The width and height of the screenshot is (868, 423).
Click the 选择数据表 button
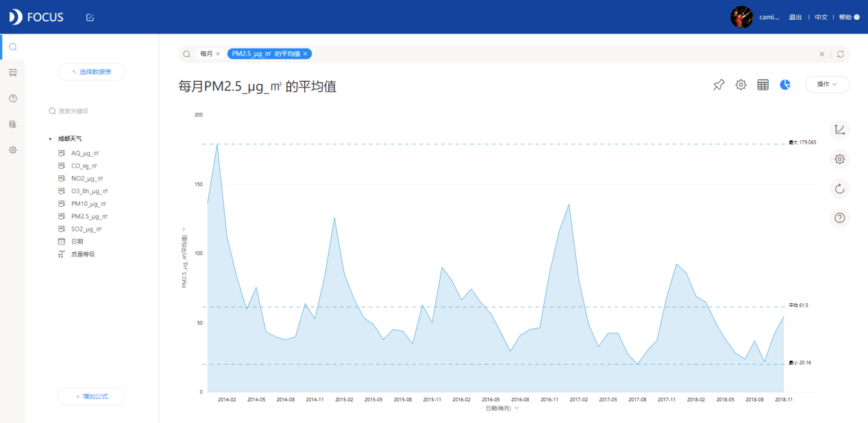pyautogui.click(x=90, y=71)
